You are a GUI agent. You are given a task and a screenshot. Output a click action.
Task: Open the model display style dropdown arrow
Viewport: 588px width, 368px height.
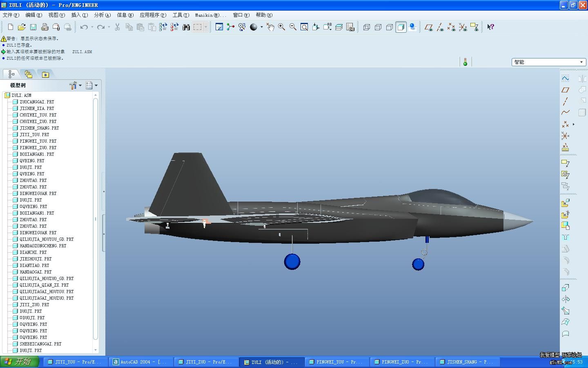262,27
